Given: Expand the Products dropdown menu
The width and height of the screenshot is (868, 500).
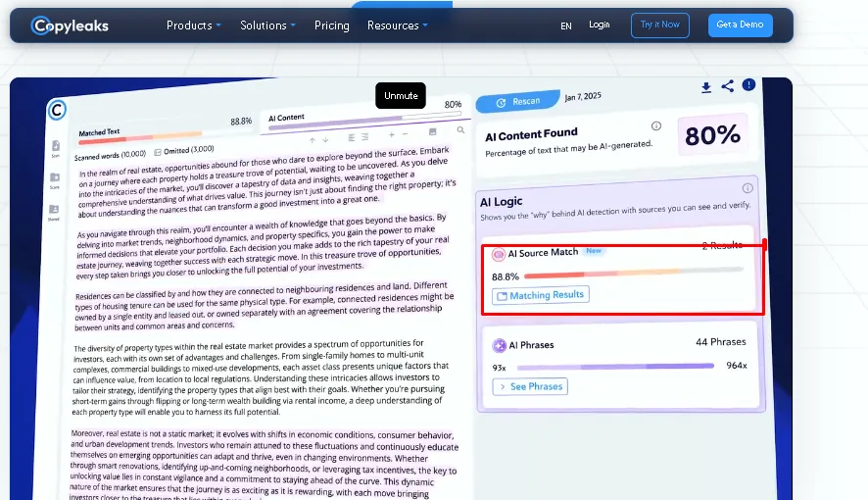Looking at the screenshot, I should (194, 25).
